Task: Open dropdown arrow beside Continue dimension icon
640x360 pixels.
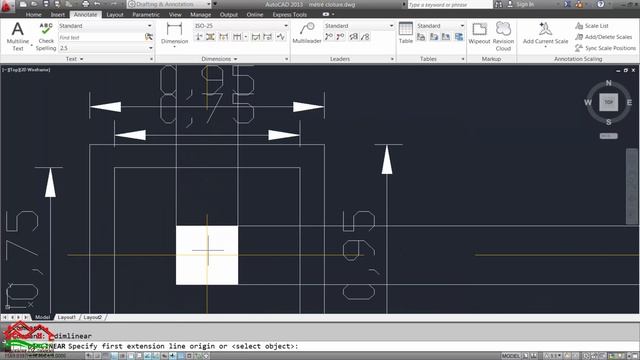Action: point(246,37)
